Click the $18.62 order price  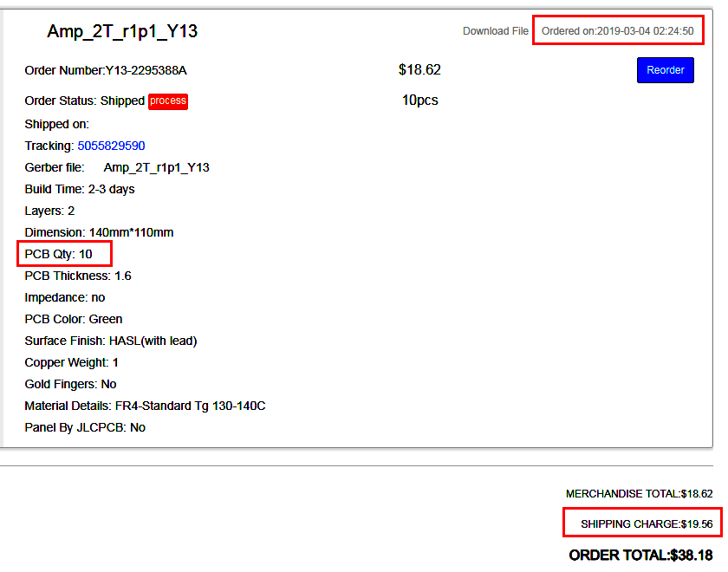[x=419, y=69]
